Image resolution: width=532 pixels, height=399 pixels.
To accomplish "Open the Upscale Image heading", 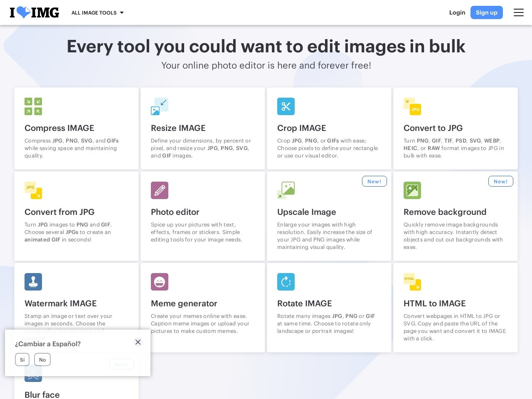I will pos(307,212).
